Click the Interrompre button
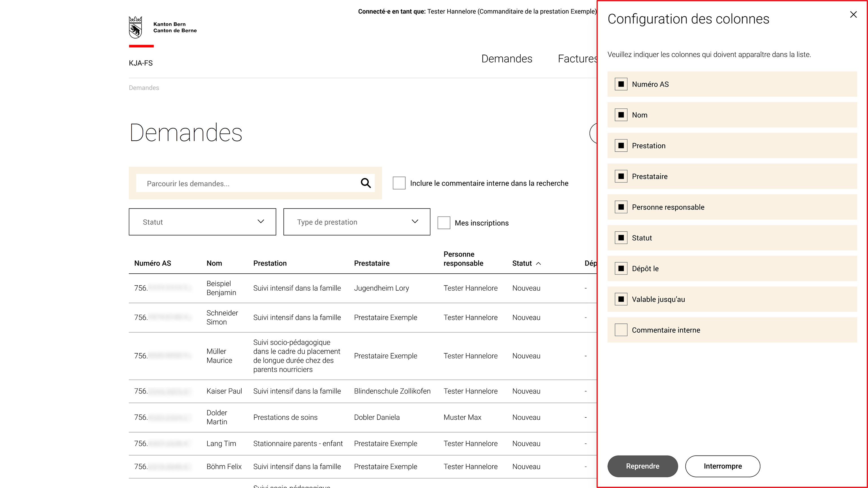Image resolution: width=868 pixels, height=488 pixels. pyautogui.click(x=722, y=466)
